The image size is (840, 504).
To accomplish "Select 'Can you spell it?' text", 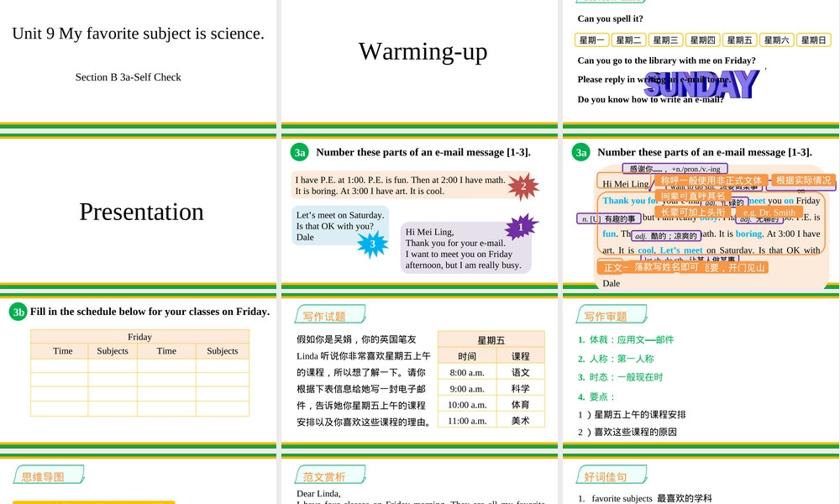I will point(610,18).
